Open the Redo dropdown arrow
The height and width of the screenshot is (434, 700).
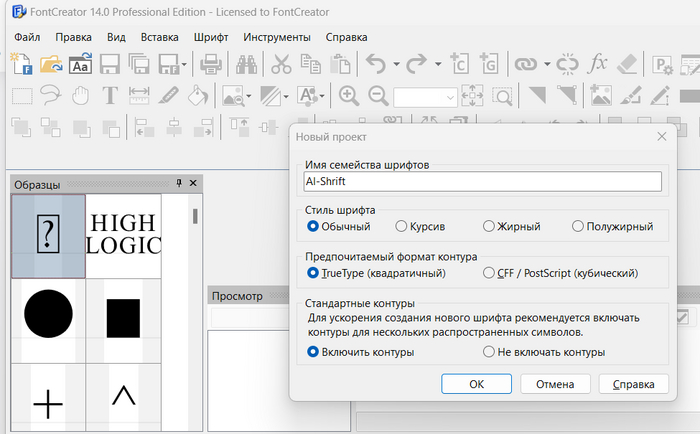tap(437, 65)
